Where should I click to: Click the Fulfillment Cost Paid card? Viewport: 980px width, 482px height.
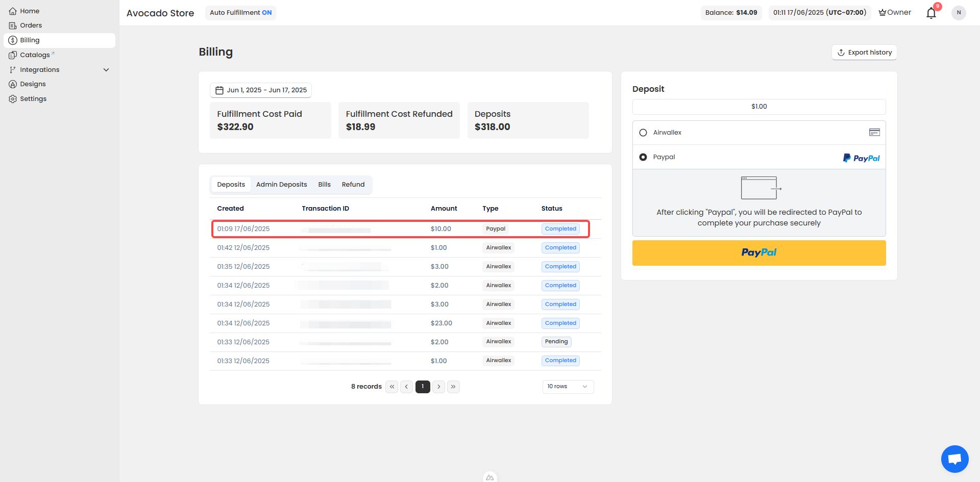[x=271, y=120]
